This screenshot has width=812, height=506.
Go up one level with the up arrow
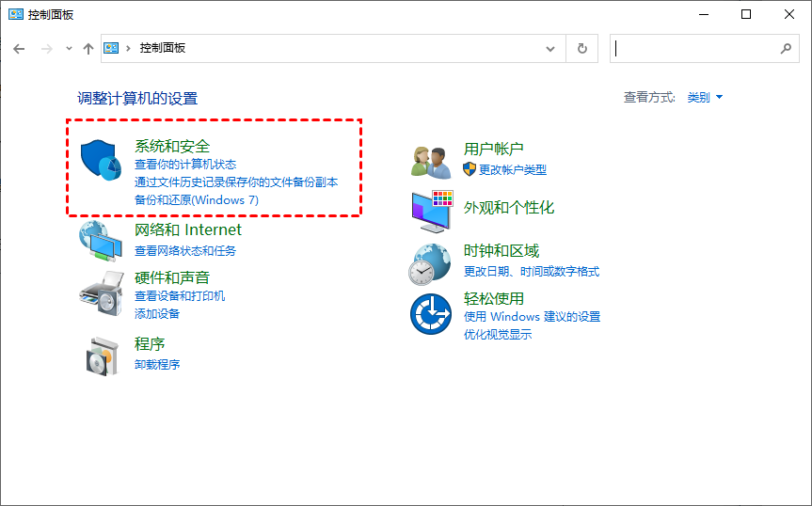pos(88,49)
